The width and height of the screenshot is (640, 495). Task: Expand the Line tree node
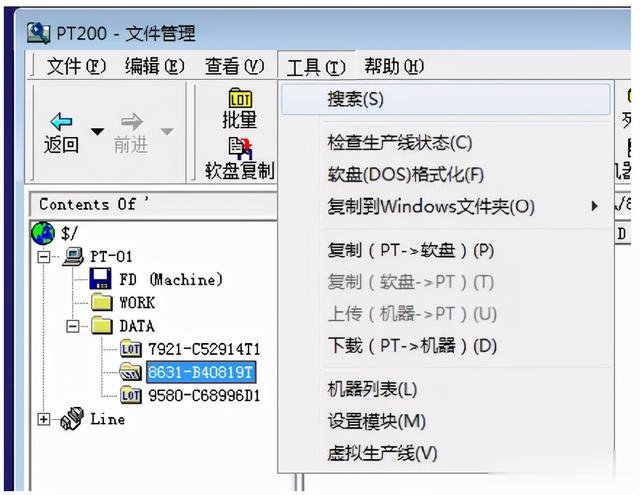point(44,419)
